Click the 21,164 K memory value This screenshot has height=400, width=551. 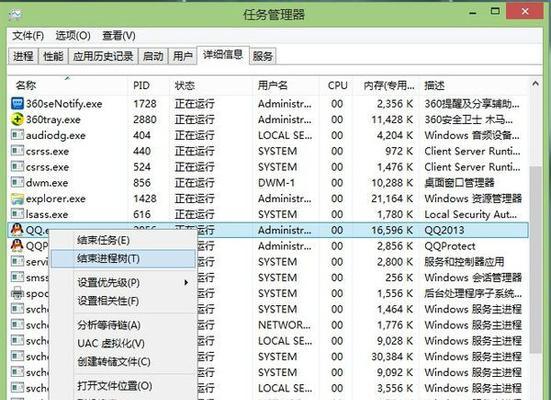pos(392,199)
